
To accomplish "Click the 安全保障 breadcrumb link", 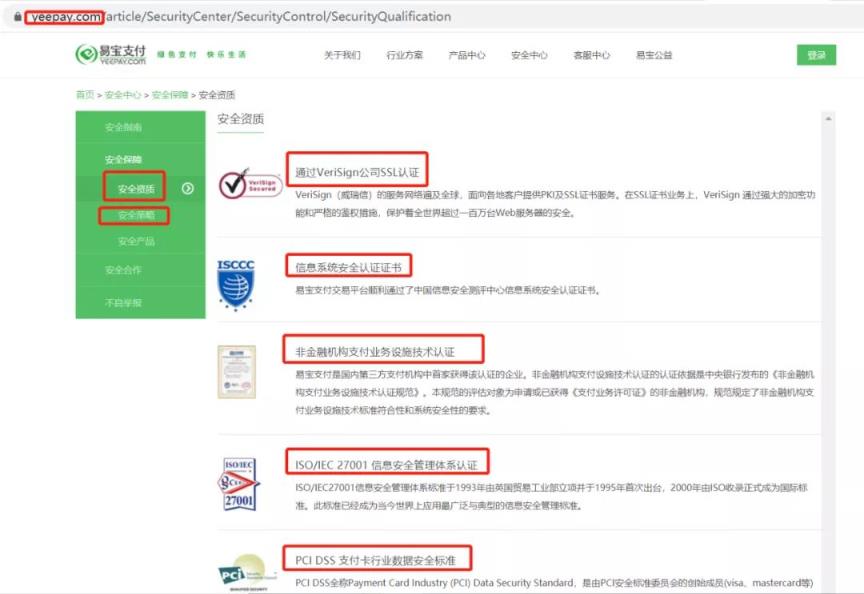I will (x=170, y=95).
